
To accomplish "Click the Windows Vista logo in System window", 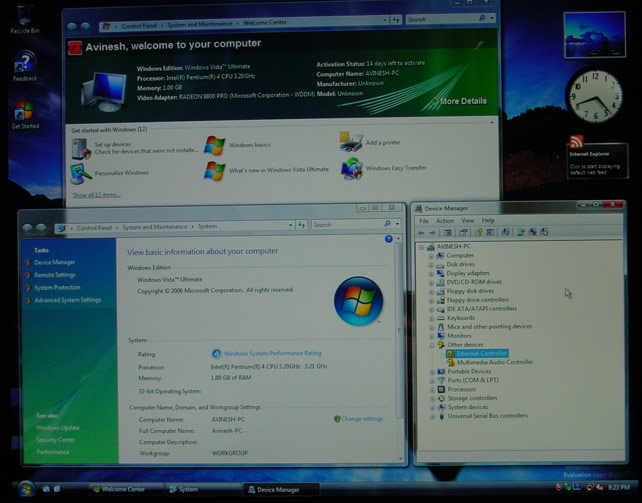I will point(358,301).
